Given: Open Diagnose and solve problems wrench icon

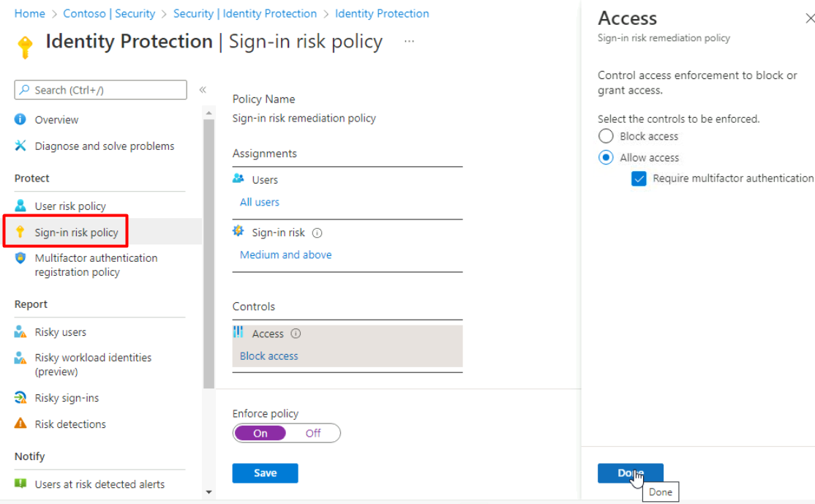Looking at the screenshot, I should pyautogui.click(x=20, y=146).
